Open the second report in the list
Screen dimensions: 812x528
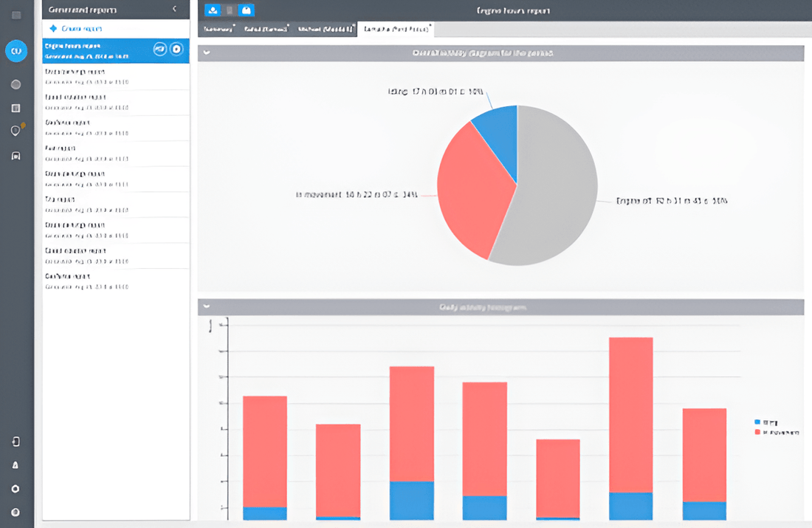point(86,77)
